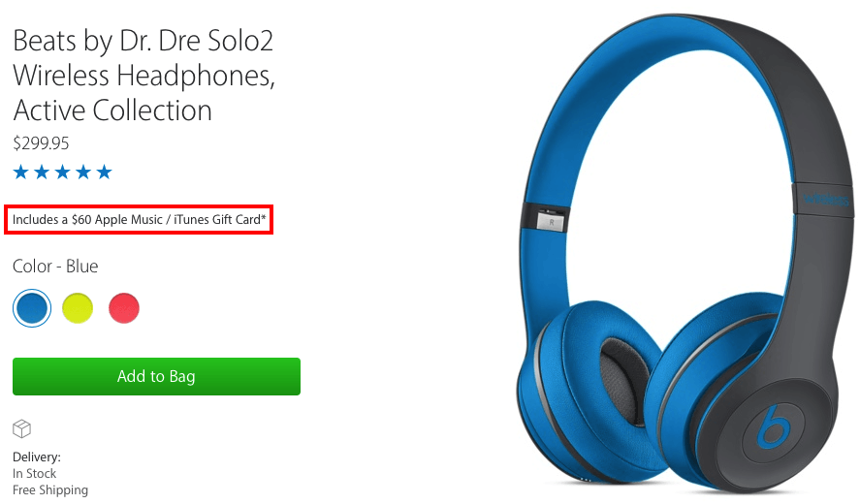Click the Delivery: heading
Image resolution: width=860 pixels, height=504 pixels.
[x=37, y=457]
